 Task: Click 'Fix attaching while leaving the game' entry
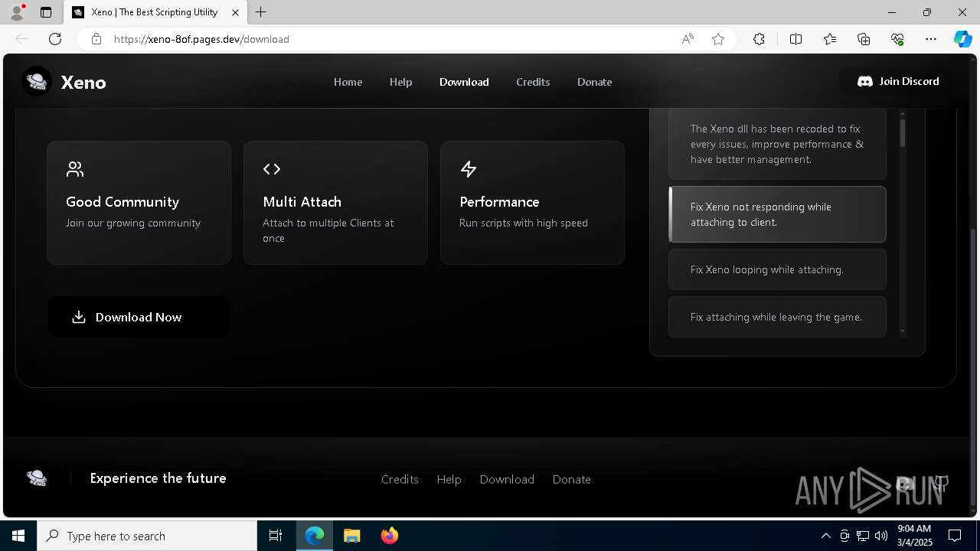click(777, 317)
